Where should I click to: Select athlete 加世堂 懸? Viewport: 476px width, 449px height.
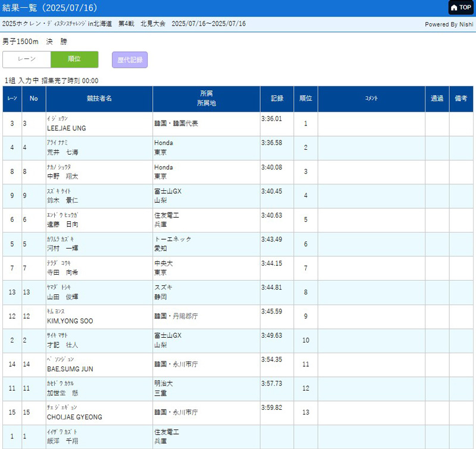(62, 393)
